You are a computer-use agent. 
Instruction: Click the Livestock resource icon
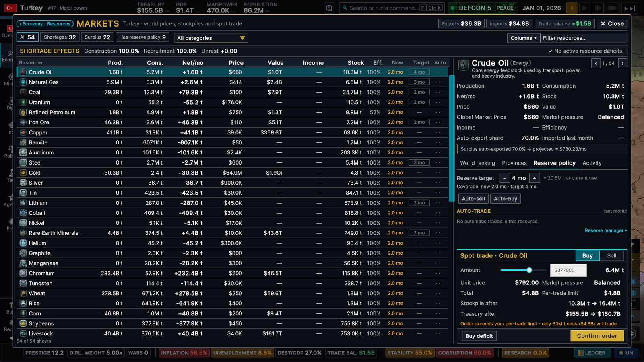(x=23, y=333)
